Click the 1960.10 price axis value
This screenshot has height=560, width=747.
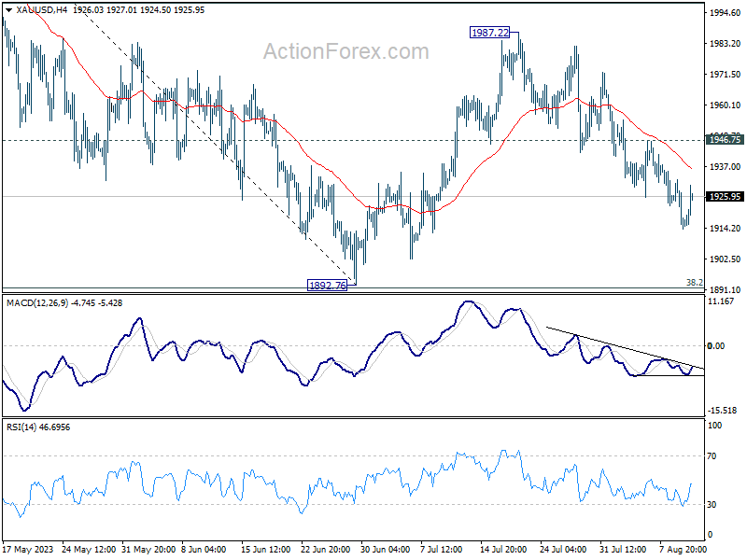726,105
